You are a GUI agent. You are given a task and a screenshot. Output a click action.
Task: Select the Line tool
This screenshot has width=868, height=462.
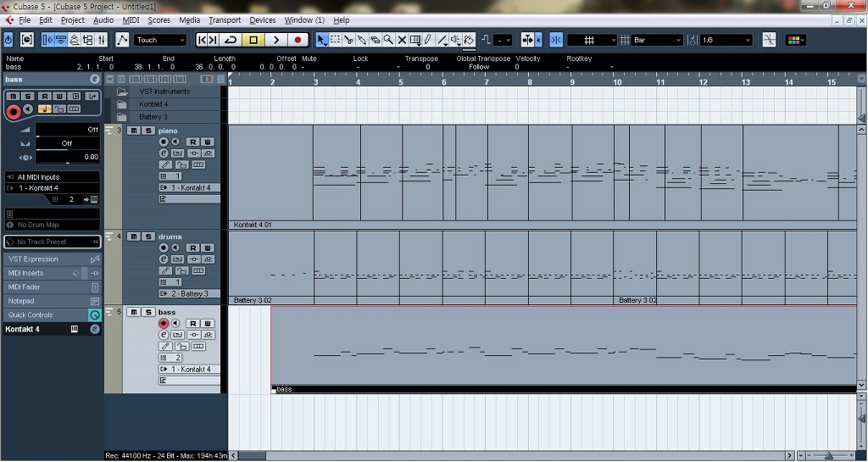442,40
